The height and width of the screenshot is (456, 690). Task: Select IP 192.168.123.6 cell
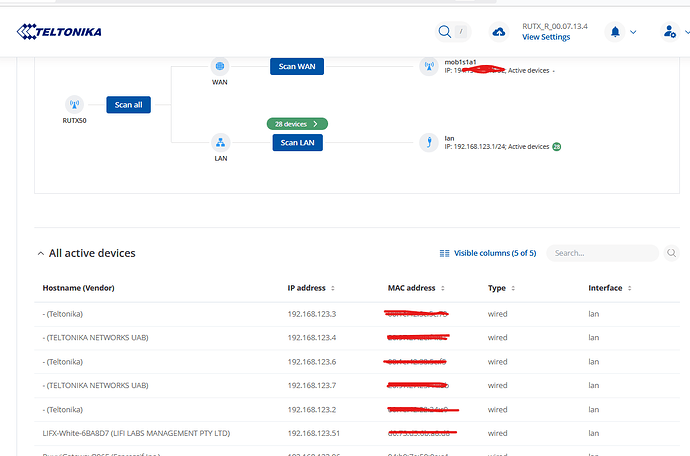[312, 362]
